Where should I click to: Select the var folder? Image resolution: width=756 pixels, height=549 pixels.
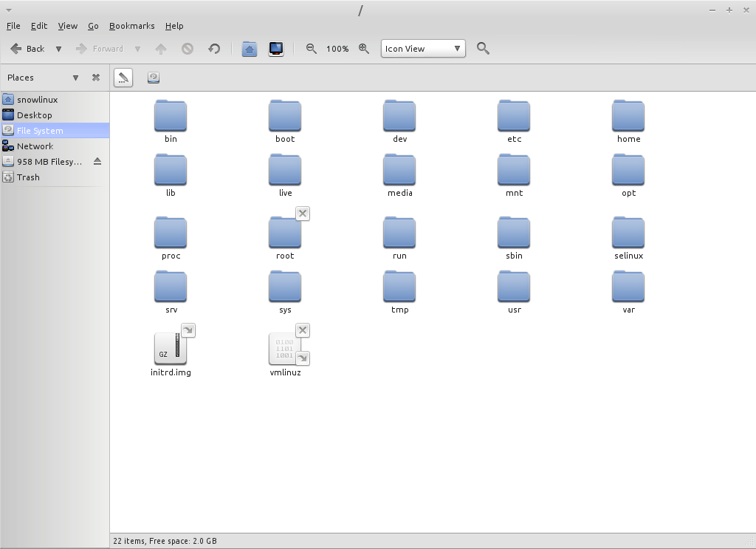(628, 293)
